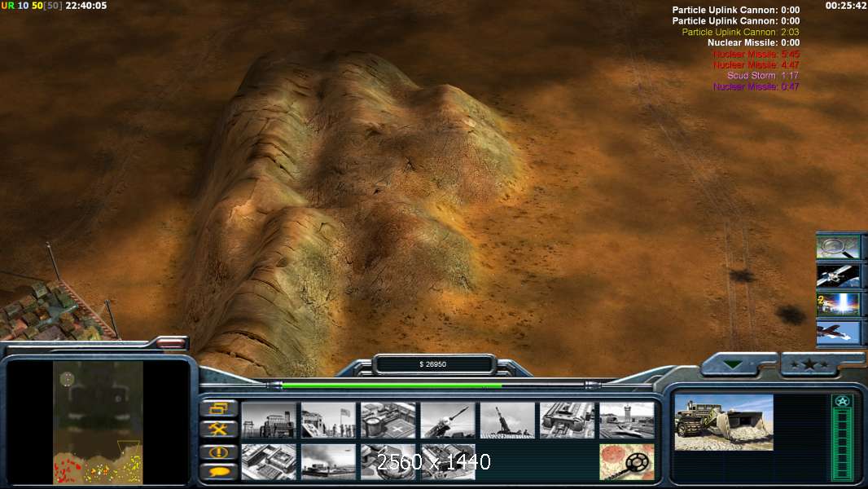Select the Strategy Center build icon

coord(269,462)
